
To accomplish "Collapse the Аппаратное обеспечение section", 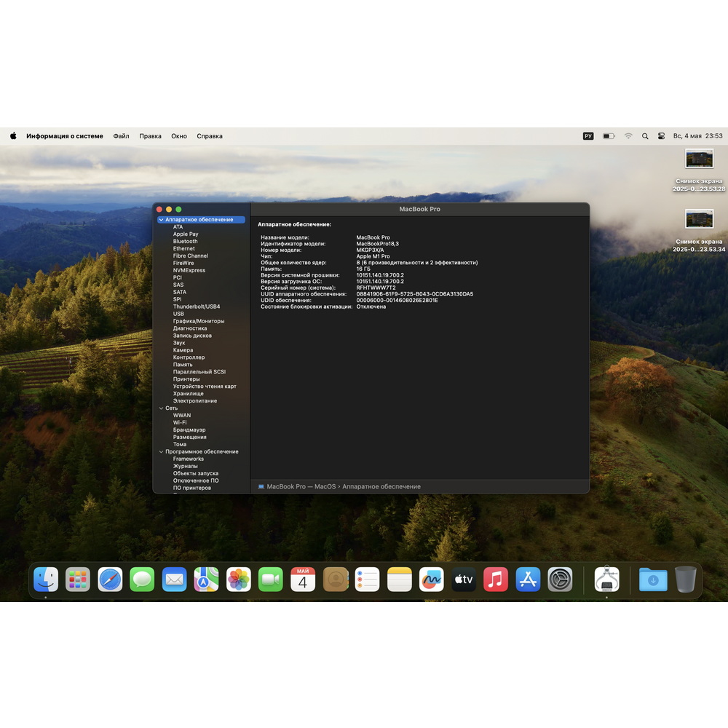I will click(161, 220).
